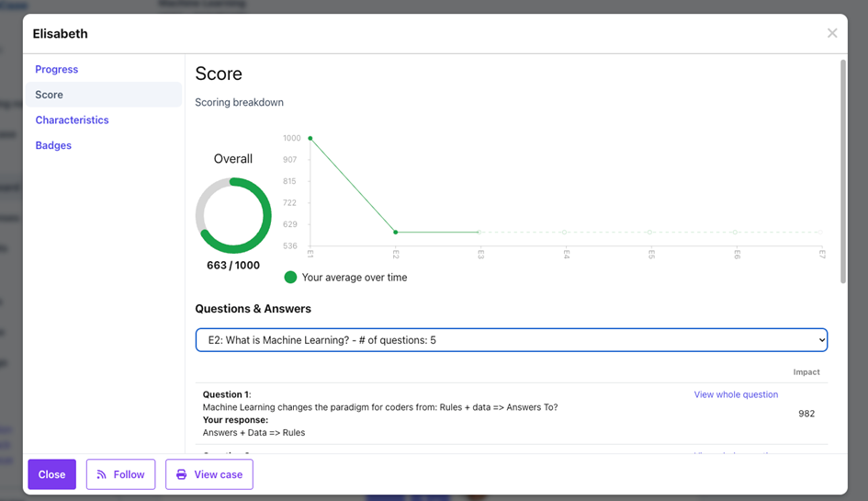The height and width of the screenshot is (501, 868).
Task: Click the E4 marker on the dashed line
Action: [565, 232]
